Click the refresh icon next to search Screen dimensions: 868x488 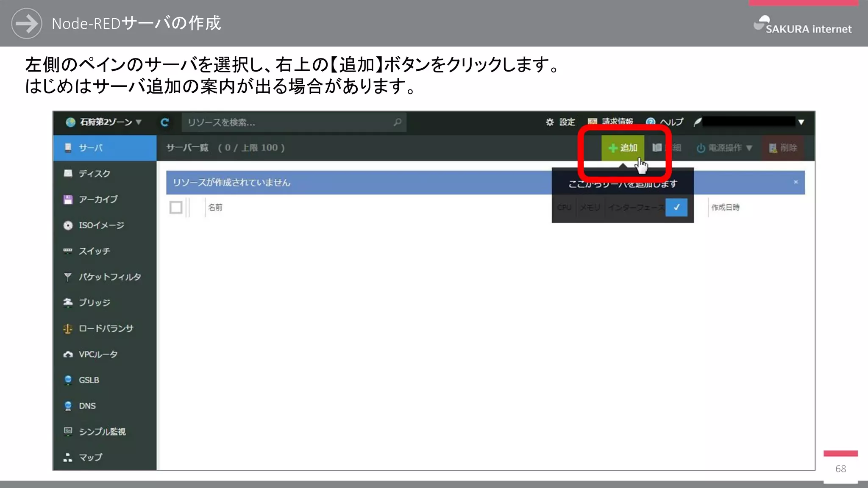click(x=165, y=122)
